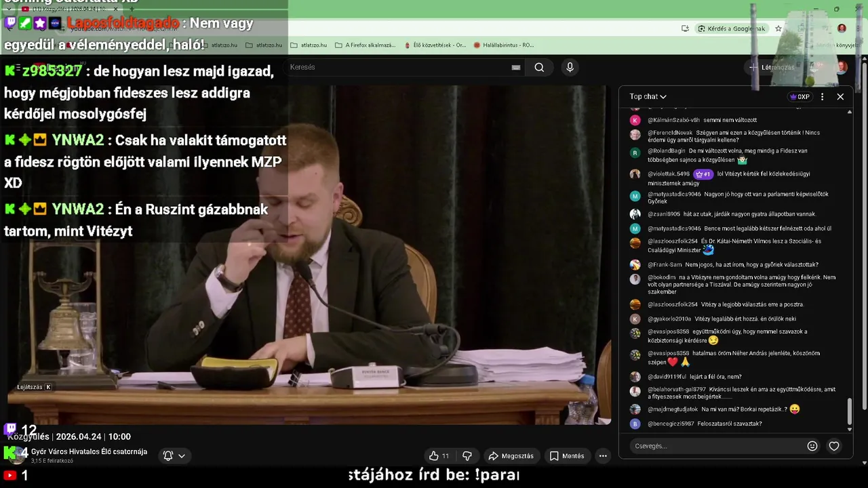Click username @majdmegtudjatok in chat
This screenshot has height=488, width=868.
[x=673, y=410]
